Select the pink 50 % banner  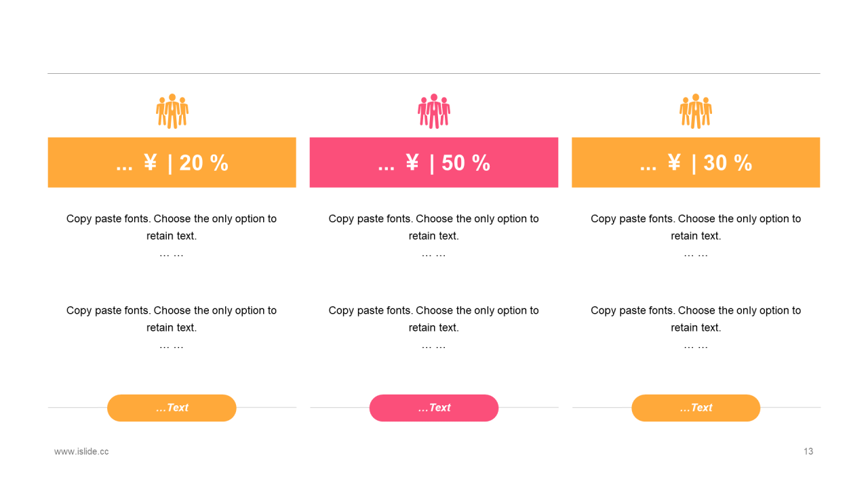434,163
